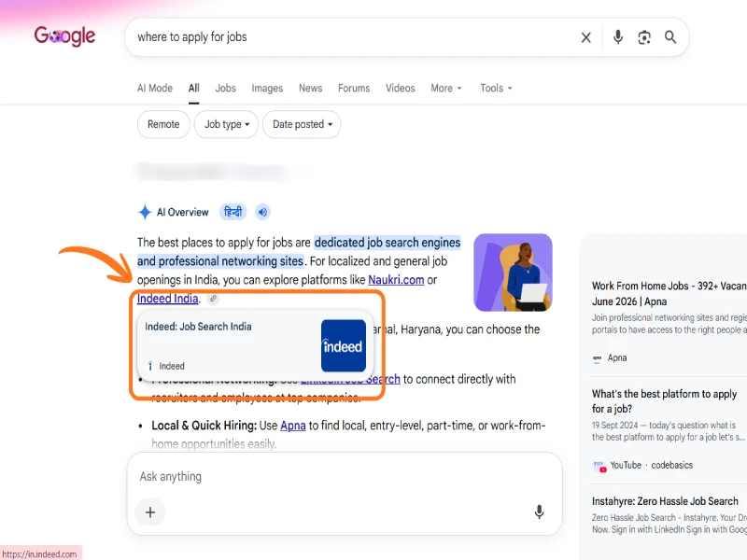Open What's the best platform to apply result

(665, 401)
